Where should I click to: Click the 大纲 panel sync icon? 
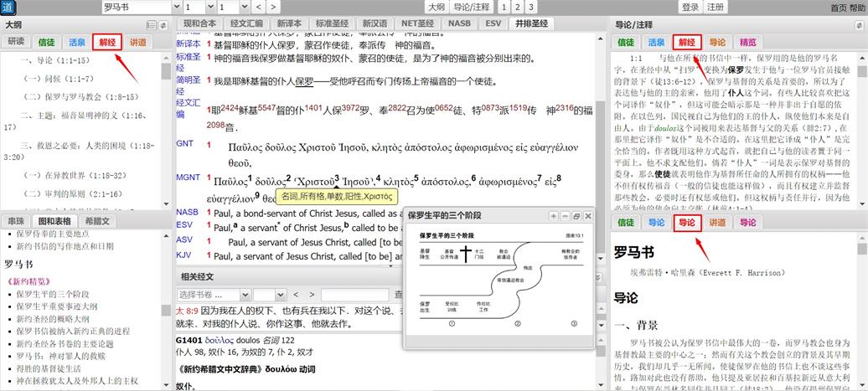(x=163, y=26)
